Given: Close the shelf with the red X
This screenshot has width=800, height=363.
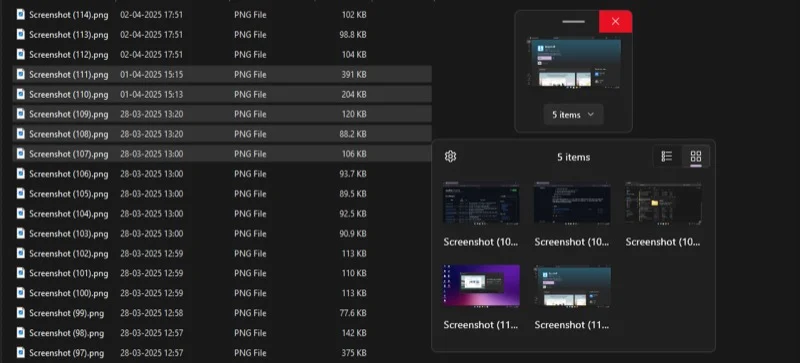Looking at the screenshot, I should pos(615,21).
